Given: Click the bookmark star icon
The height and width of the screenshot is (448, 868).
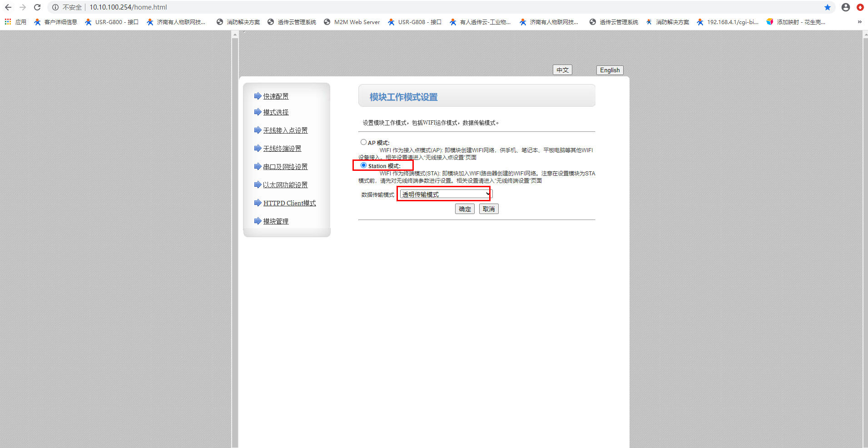Looking at the screenshot, I should pos(827,7).
